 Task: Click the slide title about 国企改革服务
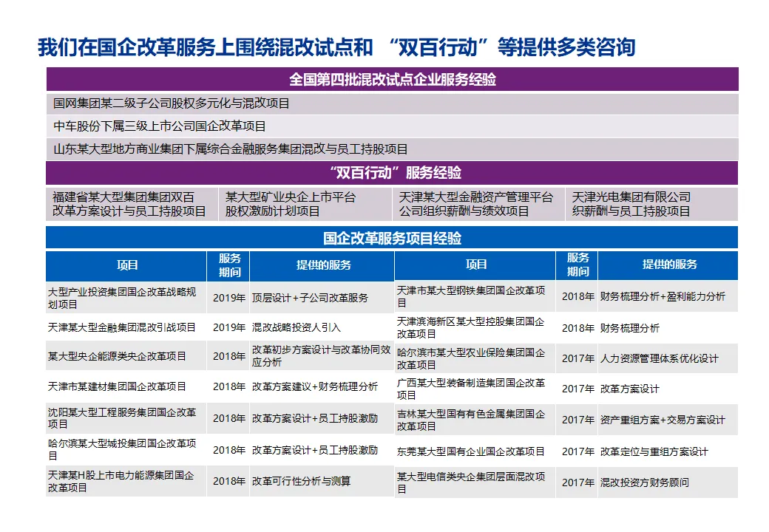(336, 47)
